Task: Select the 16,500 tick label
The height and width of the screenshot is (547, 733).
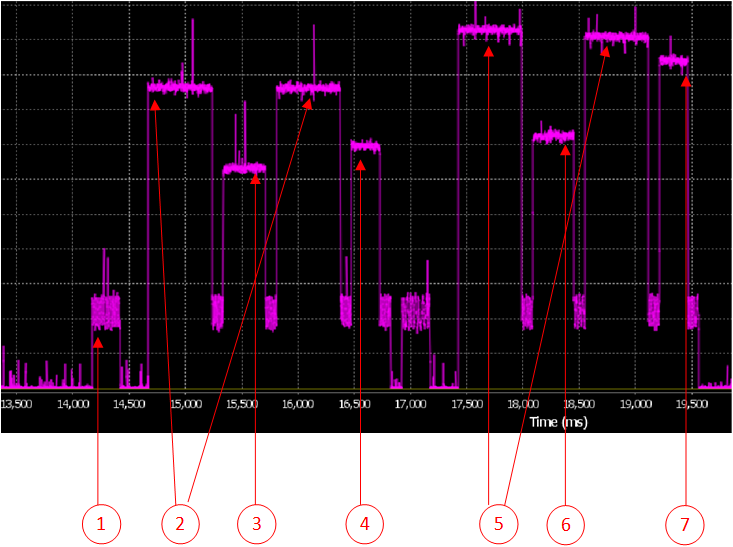Action: pos(354,404)
